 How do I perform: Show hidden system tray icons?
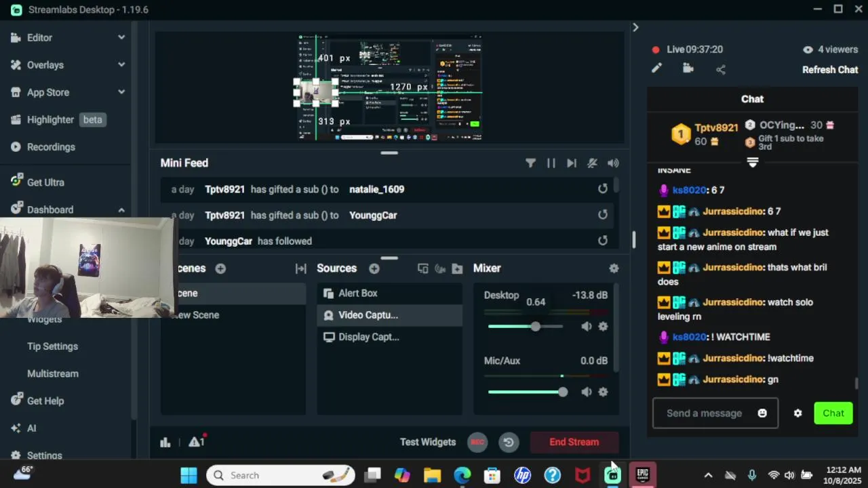(708, 475)
